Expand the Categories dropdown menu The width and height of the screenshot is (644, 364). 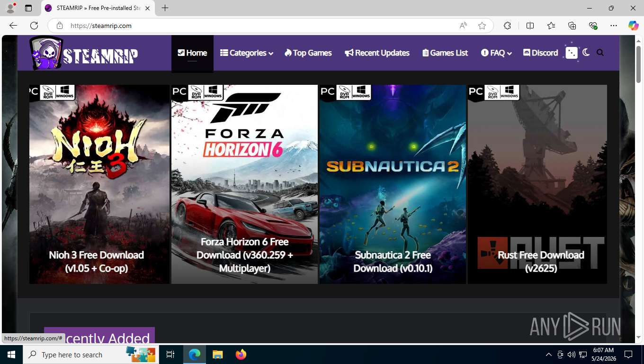pos(247,53)
